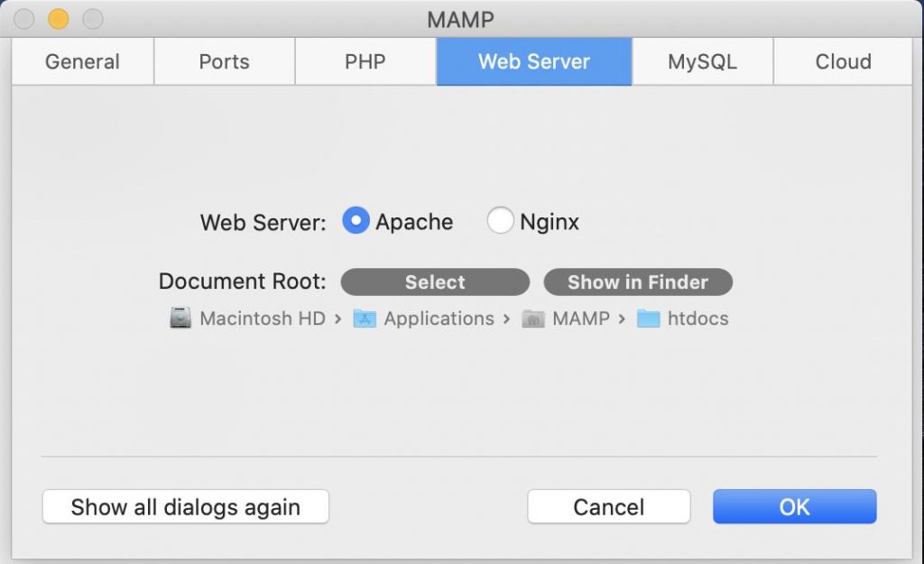Click chevron after Applications in path
This screenshot has width=924, height=564.
point(507,319)
